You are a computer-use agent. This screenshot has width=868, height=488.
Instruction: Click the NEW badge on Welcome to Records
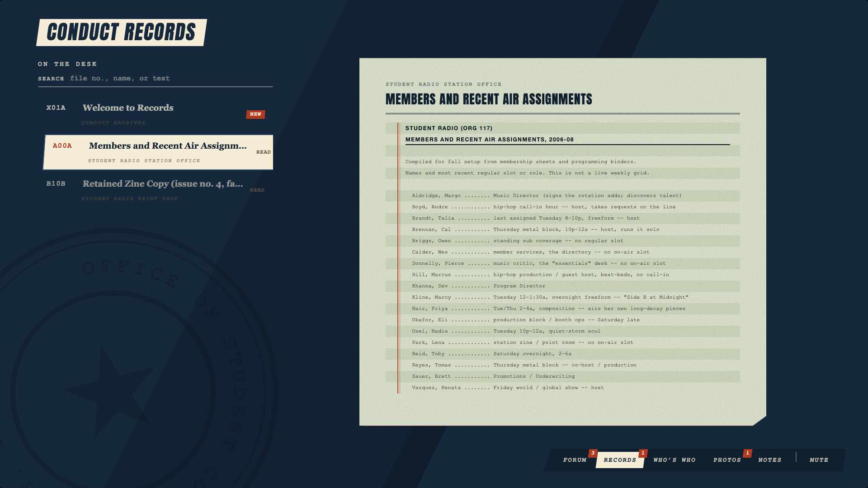point(255,114)
